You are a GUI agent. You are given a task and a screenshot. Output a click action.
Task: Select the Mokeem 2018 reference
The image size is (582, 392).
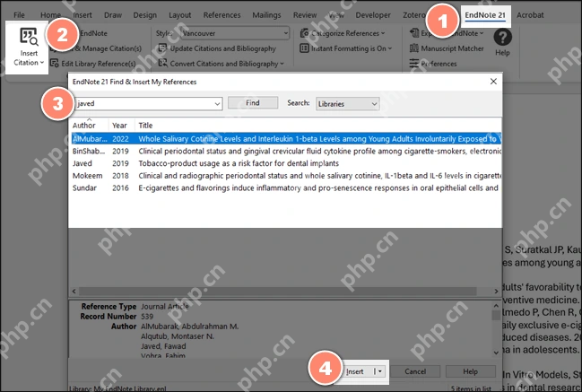tap(286, 176)
